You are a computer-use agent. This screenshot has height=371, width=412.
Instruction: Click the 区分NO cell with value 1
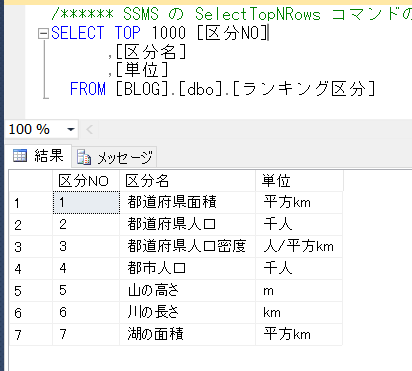coord(86,202)
